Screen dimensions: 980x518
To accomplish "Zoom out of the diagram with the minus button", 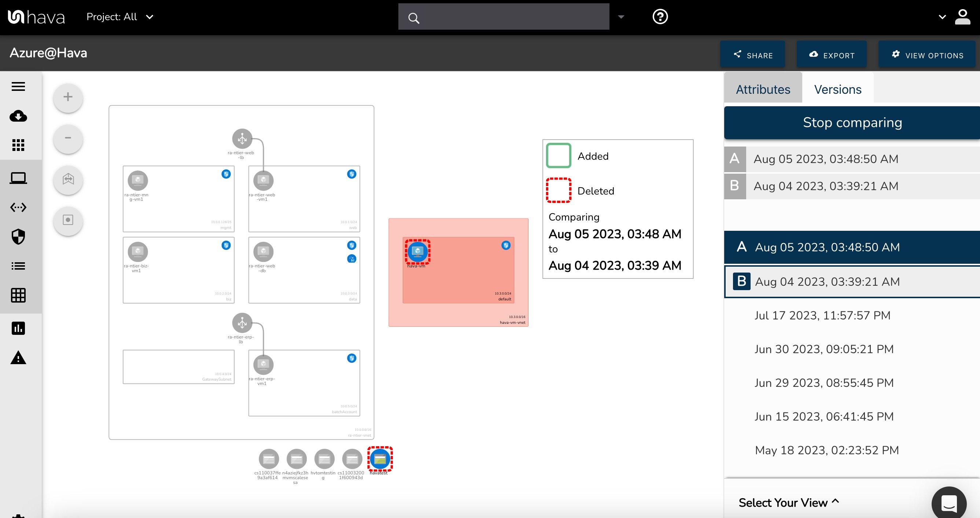I will (68, 138).
